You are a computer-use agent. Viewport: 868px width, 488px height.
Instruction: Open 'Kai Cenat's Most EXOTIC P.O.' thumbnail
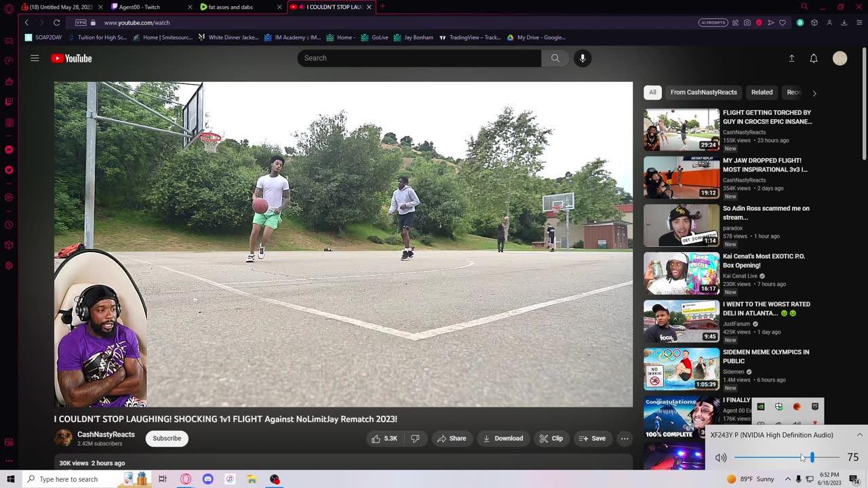pyautogui.click(x=682, y=273)
